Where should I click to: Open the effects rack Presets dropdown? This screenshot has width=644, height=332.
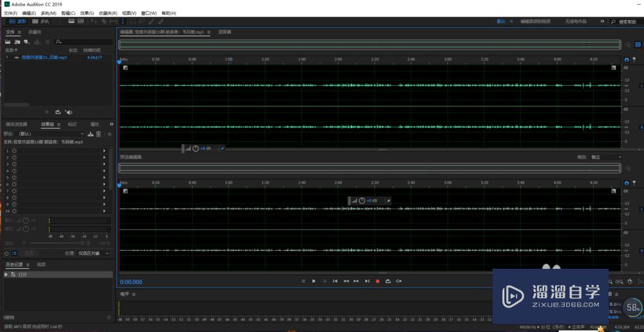pyautogui.click(x=49, y=134)
